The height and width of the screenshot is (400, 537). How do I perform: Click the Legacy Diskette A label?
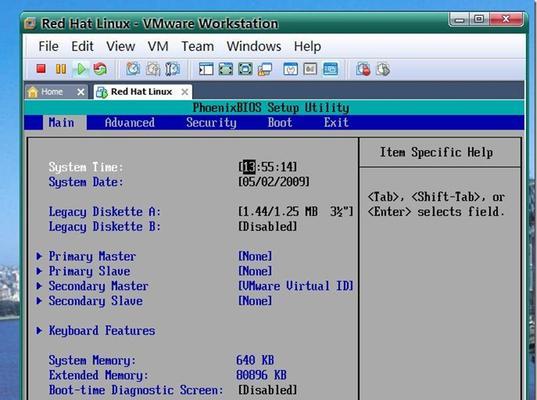point(104,212)
